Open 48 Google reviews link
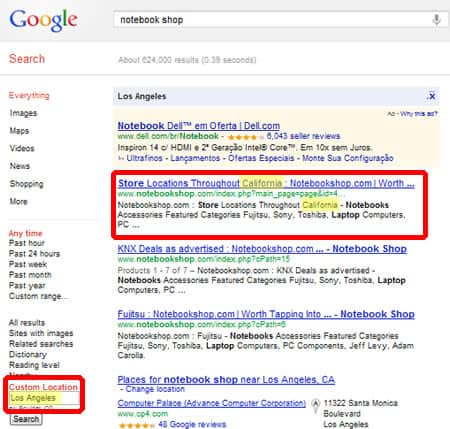This screenshot has height=429, width=450. point(192,424)
